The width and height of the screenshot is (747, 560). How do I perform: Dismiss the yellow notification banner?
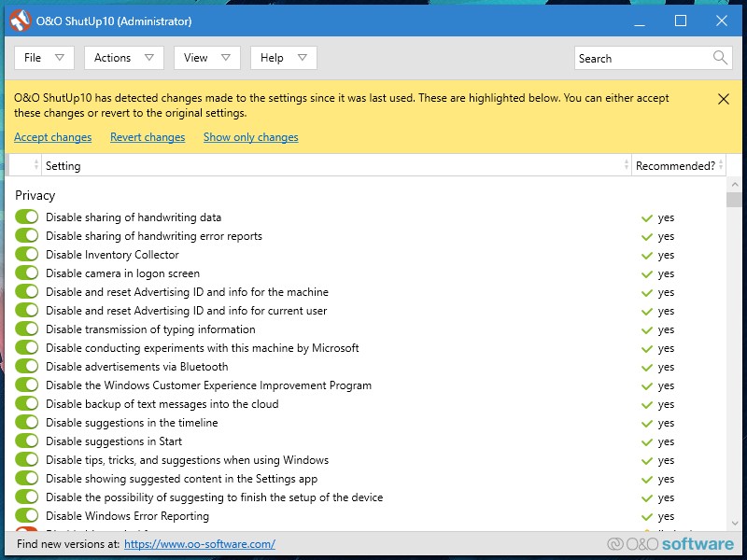pos(724,99)
